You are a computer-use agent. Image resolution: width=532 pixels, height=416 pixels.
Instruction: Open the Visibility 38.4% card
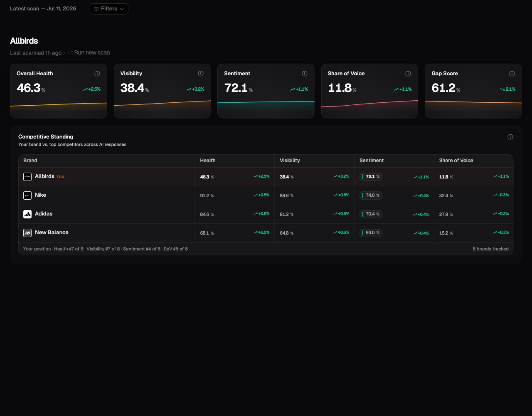click(162, 91)
